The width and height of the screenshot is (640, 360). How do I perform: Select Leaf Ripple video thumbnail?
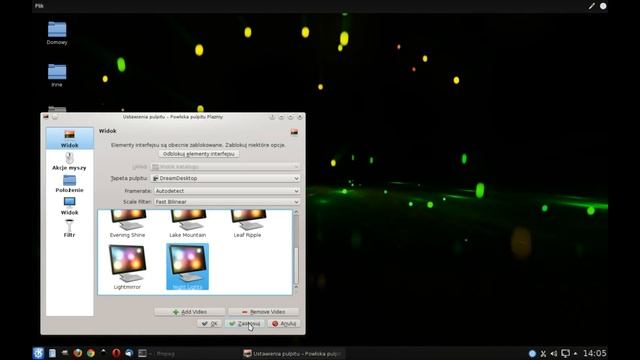pos(247,224)
